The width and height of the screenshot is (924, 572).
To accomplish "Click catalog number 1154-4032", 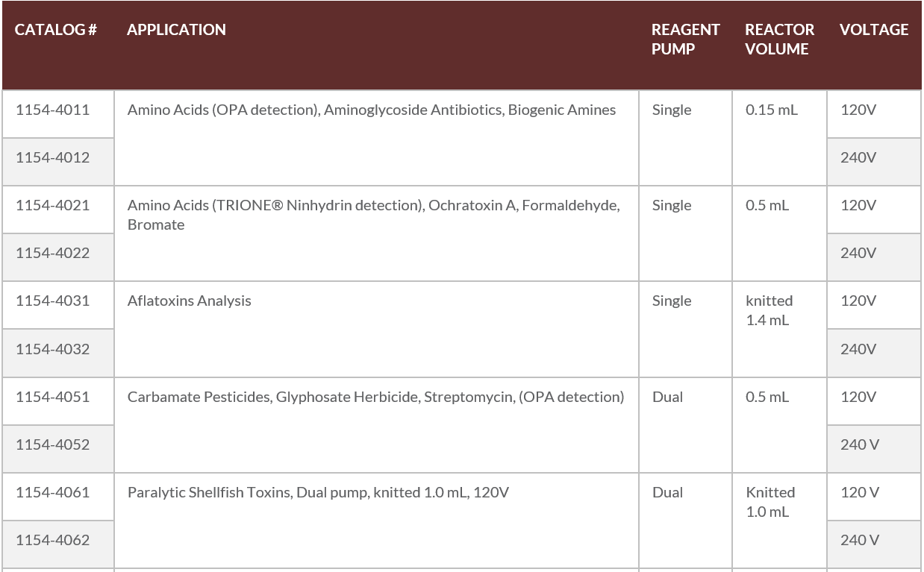I will pos(52,349).
